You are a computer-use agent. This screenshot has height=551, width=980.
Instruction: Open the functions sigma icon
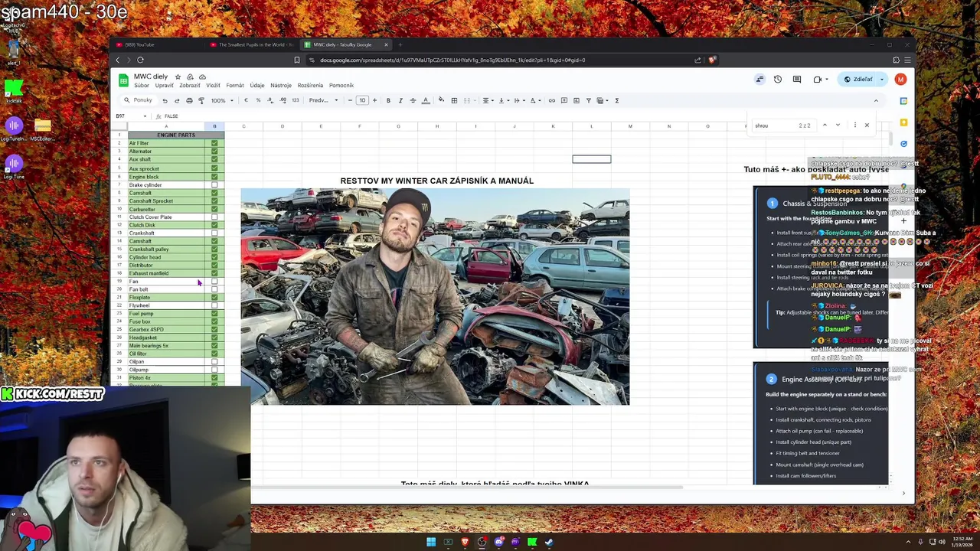point(616,100)
